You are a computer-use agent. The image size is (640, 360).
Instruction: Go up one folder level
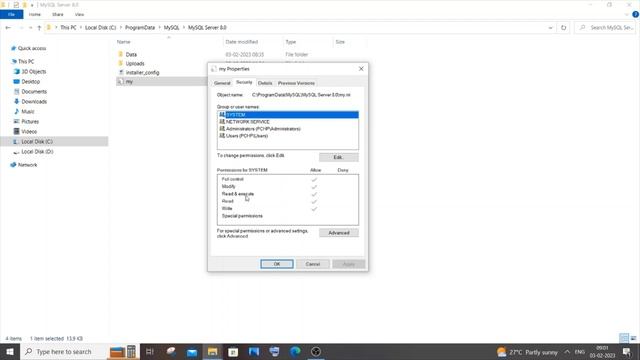[39, 28]
